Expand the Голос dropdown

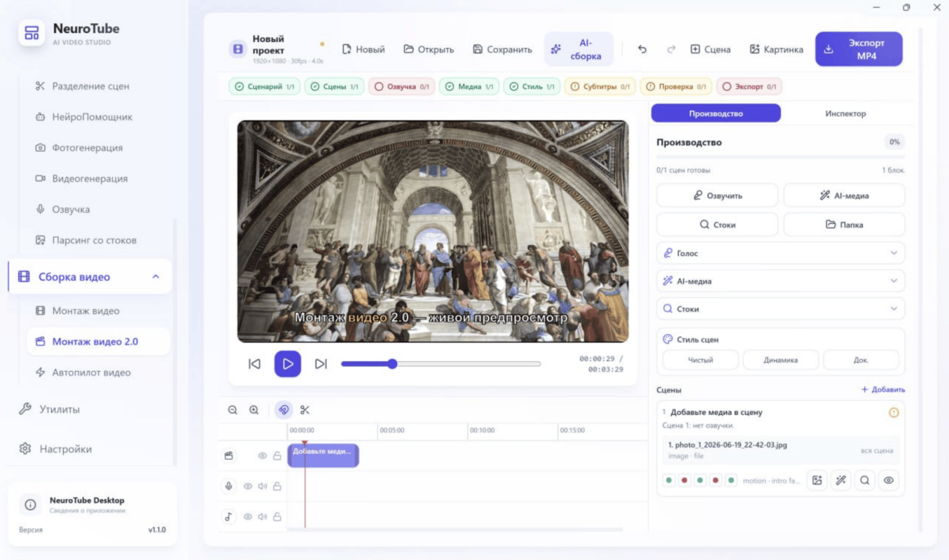[781, 253]
